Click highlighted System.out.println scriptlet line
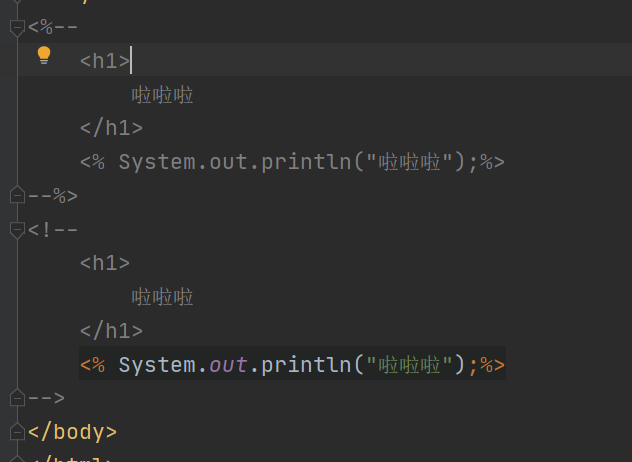 pyautogui.click(x=292, y=365)
